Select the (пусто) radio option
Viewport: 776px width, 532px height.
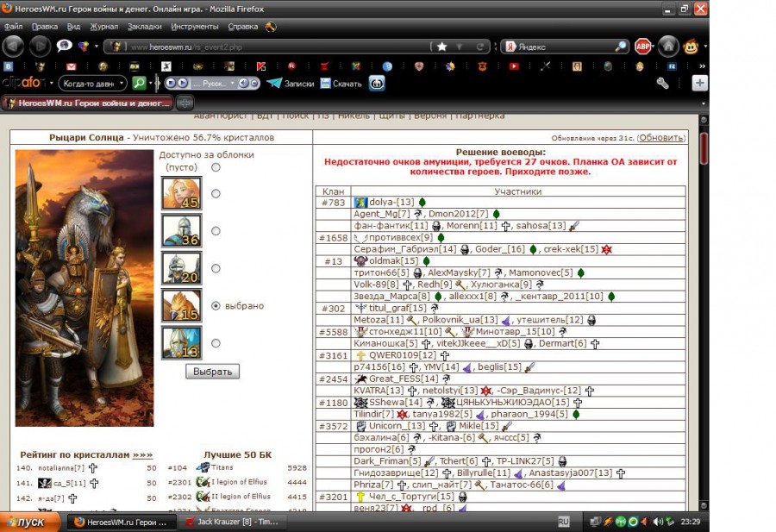click(216, 167)
